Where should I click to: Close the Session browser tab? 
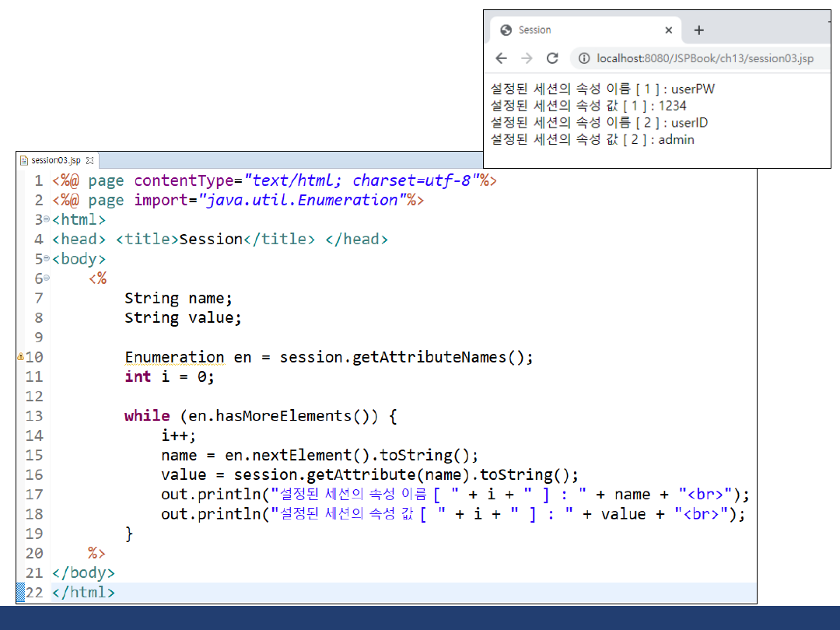tap(668, 30)
